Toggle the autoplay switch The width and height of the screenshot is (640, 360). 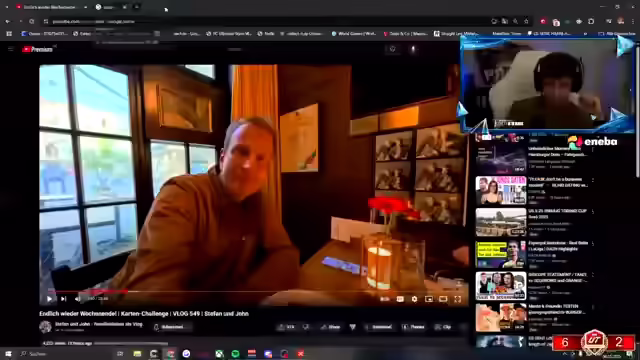coord(385,299)
